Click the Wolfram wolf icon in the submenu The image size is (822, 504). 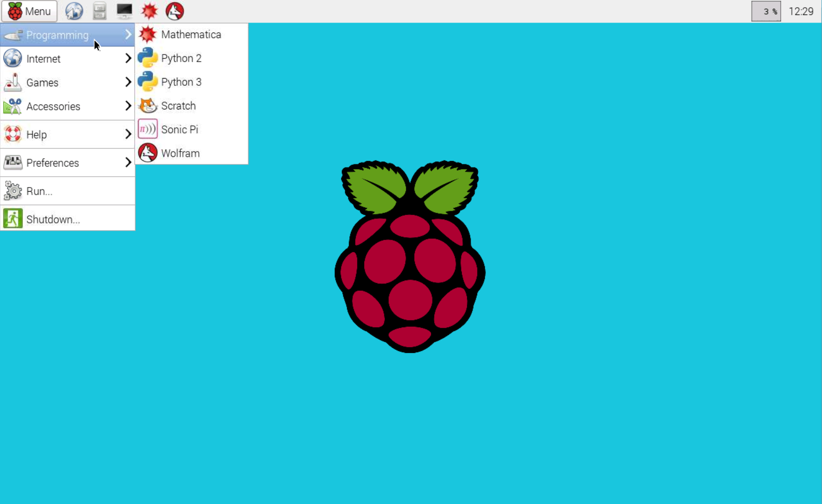tap(148, 153)
